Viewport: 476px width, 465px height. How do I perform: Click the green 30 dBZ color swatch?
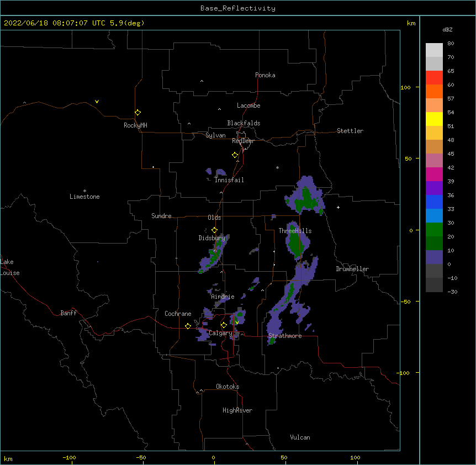click(x=434, y=229)
